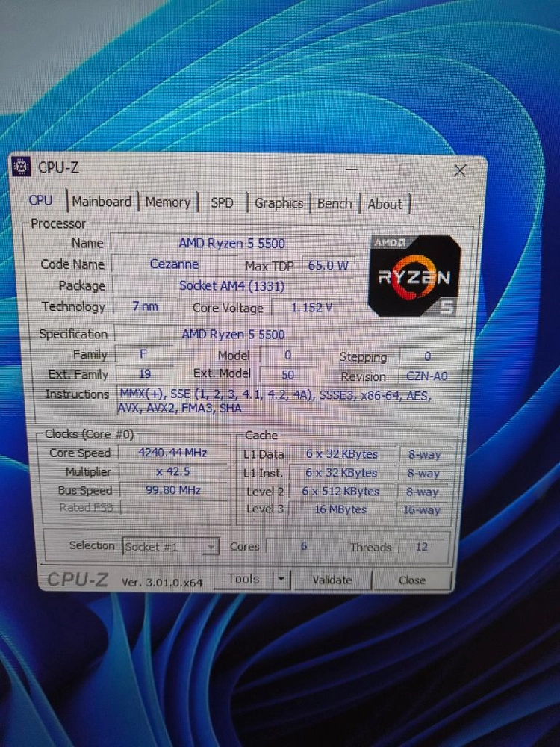The image size is (560, 747).
Task: Click the L1 Data value 6 x 32 KBytes
Action: [342, 454]
